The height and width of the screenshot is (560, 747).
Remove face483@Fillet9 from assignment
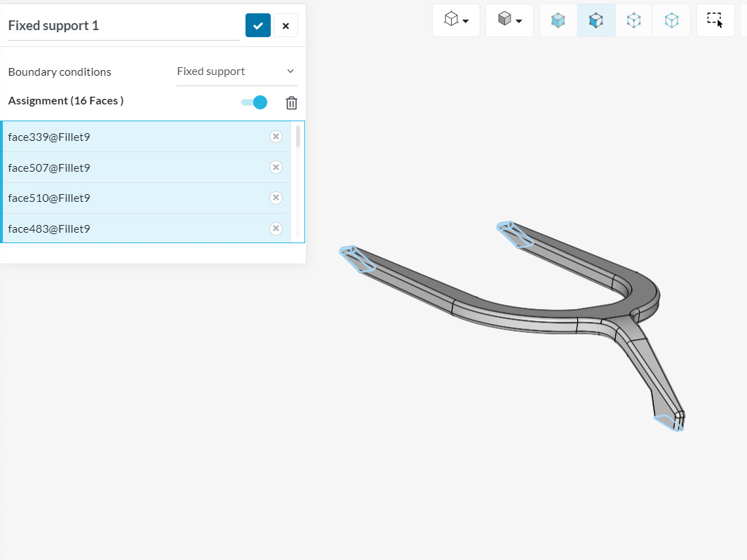(276, 228)
